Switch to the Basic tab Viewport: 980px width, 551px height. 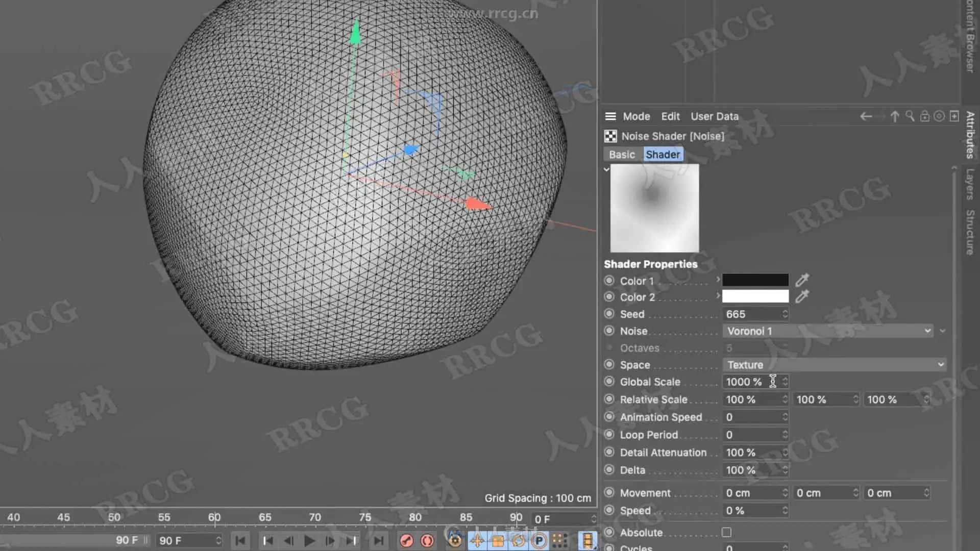622,154
